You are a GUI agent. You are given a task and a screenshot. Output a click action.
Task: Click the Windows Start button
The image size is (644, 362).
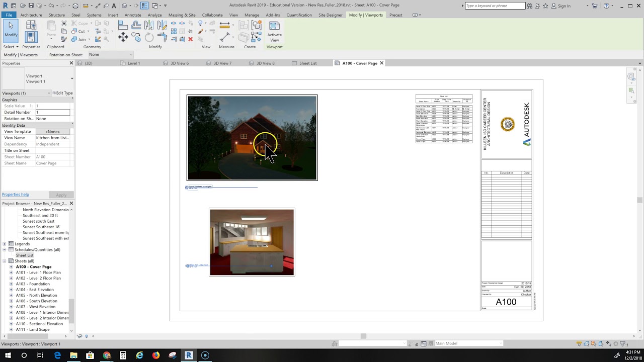click(x=8, y=355)
